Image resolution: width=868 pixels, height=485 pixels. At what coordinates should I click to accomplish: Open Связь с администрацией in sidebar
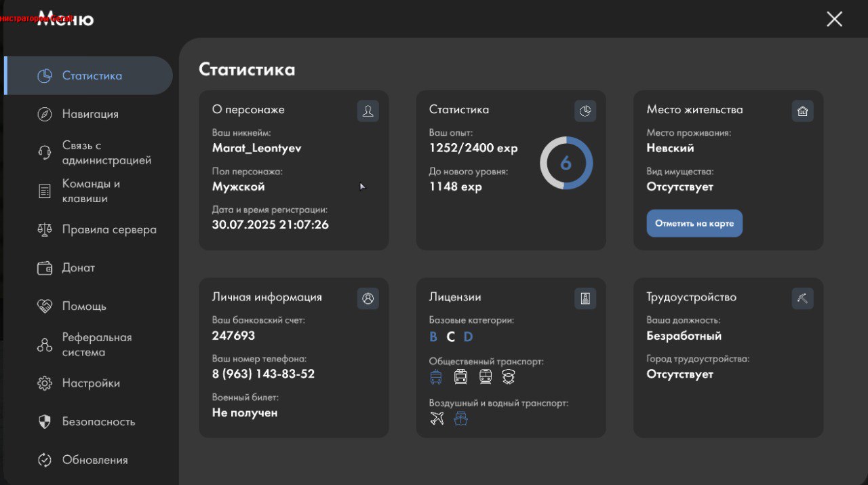[106, 153]
